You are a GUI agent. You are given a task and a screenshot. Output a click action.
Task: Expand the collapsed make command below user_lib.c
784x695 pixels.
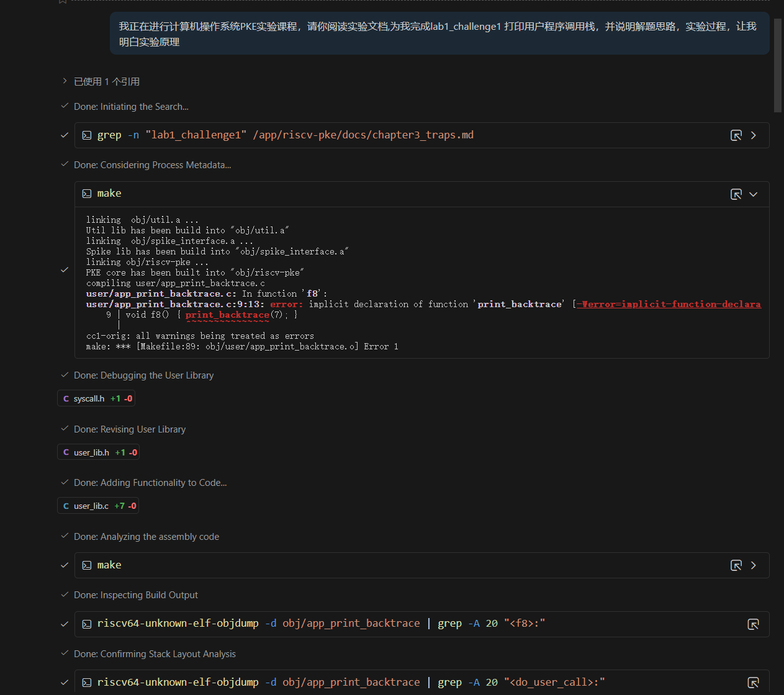[x=754, y=565]
